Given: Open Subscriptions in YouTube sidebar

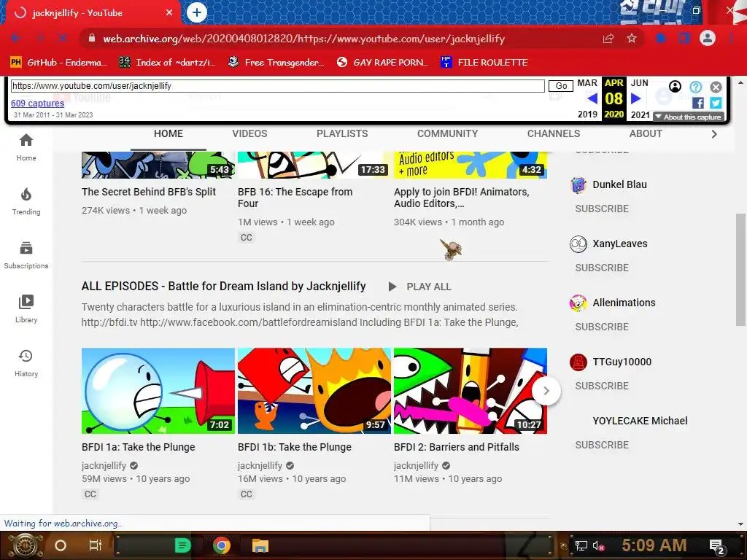Looking at the screenshot, I should pyautogui.click(x=26, y=255).
